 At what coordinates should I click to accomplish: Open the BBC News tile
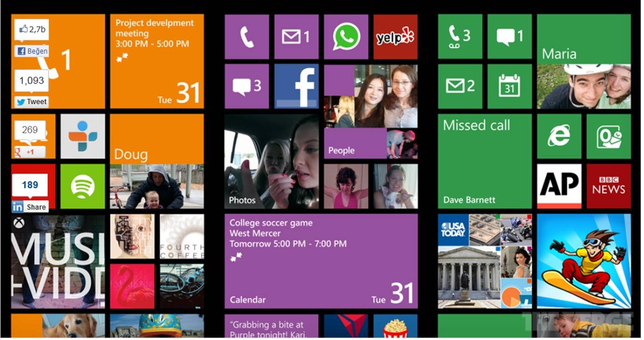609,186
